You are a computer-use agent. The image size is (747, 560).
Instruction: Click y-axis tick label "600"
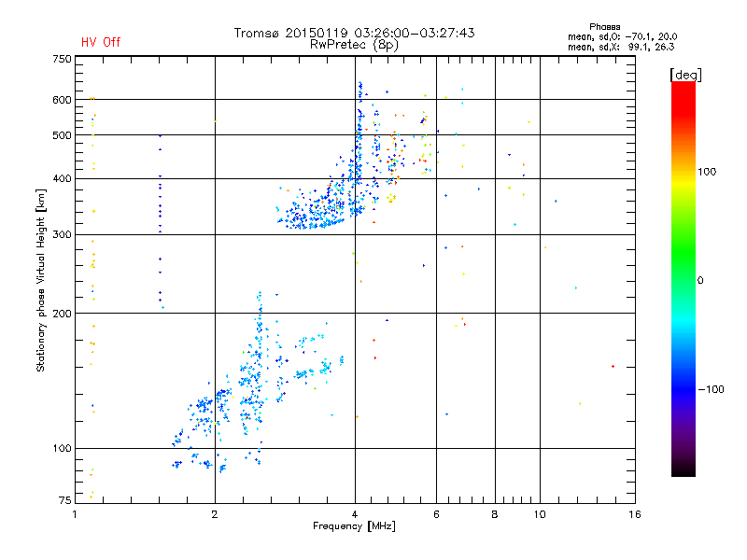62,100
